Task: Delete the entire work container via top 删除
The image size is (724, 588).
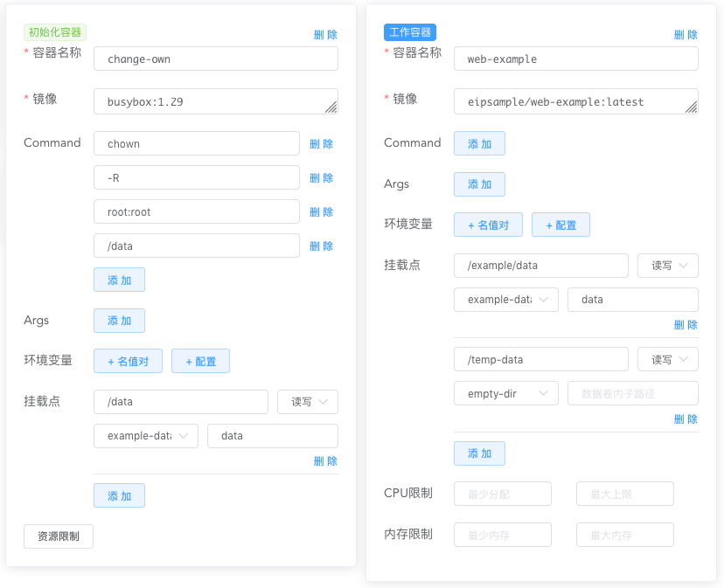Action: [x=686, y=34]
